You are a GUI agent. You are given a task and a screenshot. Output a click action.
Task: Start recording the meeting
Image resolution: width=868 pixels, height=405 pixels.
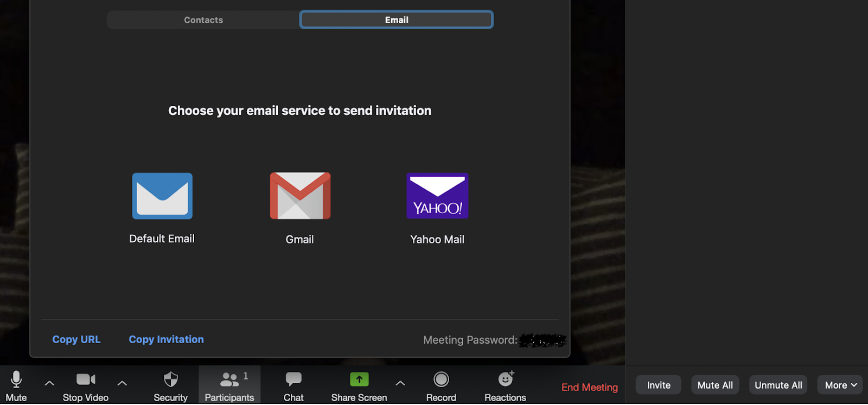coord(441,385)
